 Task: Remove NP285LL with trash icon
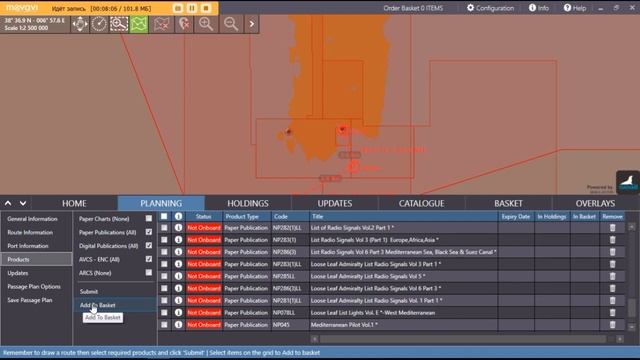point(613,276)
